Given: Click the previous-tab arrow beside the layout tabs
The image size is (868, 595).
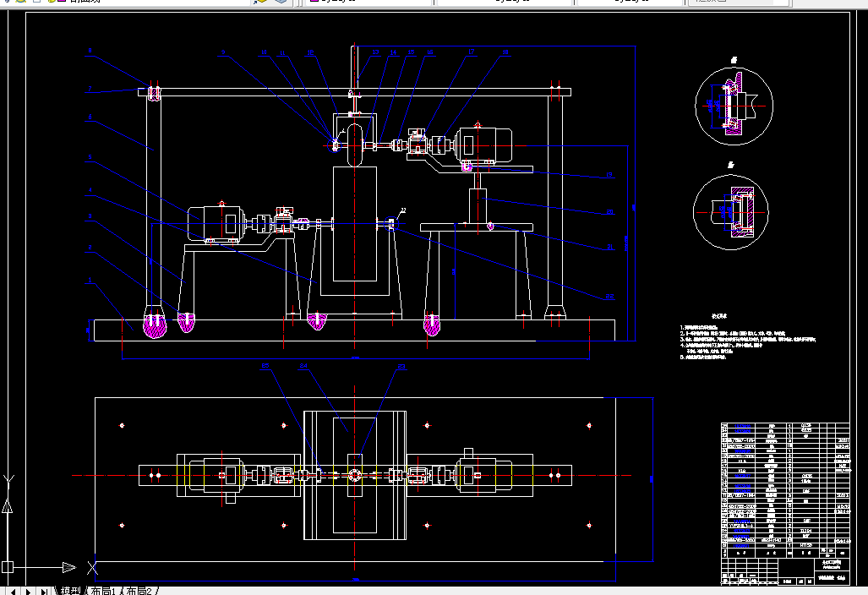Looking at the screenshot, I should 13,591.
